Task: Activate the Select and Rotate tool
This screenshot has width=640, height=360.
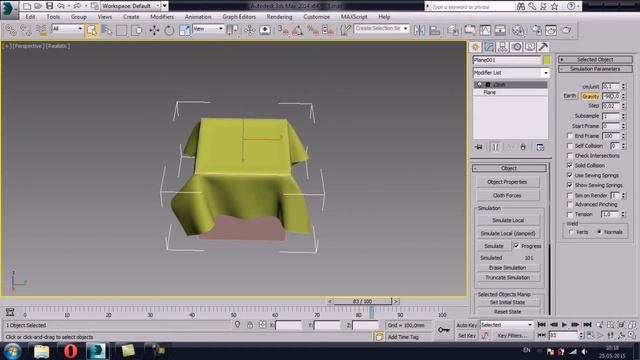Action: 169,30
